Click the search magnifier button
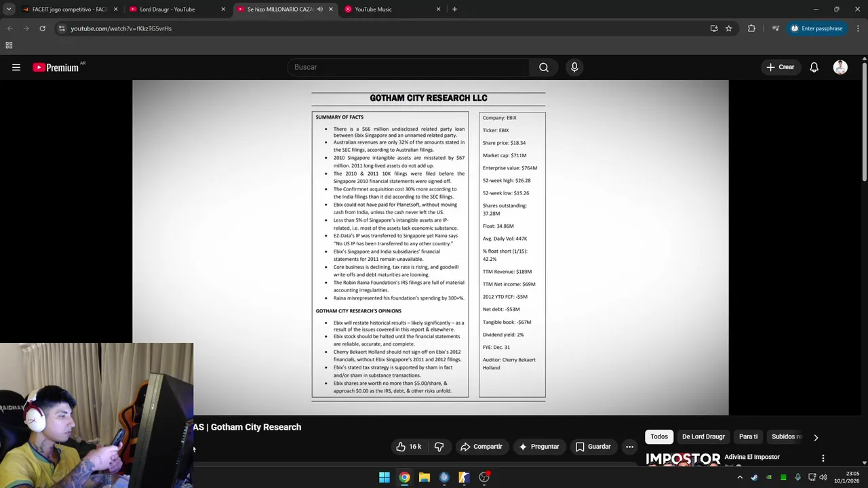Image resolution: width=868 pixels, height=488 pixels. [x=544, y=67]
